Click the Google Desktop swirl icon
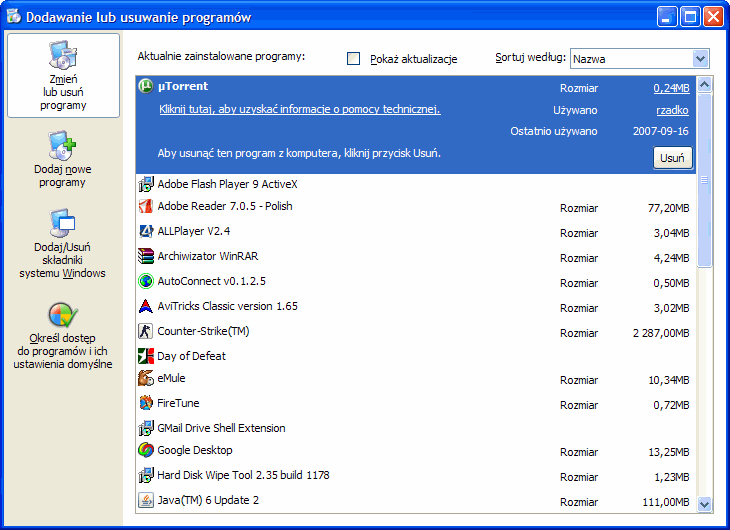 pyautogui.click(x=146, y=450)
